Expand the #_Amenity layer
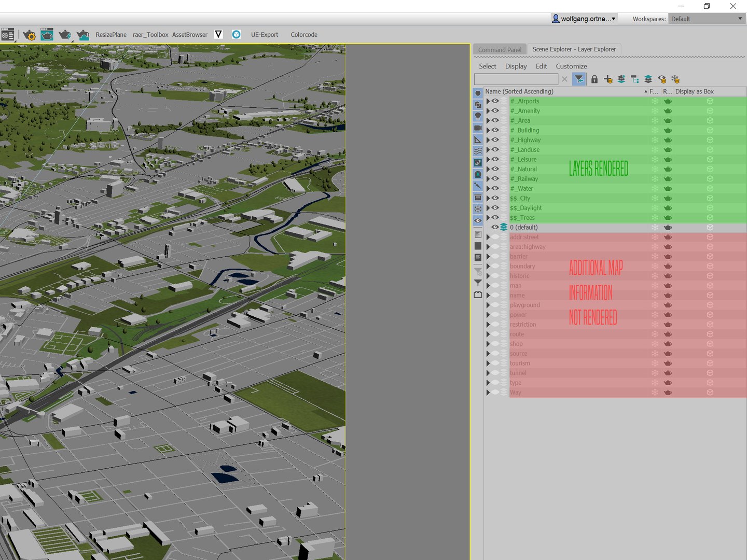The width and height of the screenshot is (747, 560). (488, 111)
